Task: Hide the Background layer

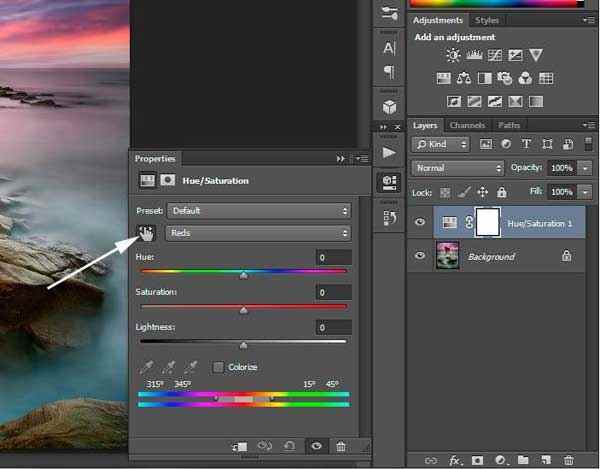Action: (x=420, y=256)
